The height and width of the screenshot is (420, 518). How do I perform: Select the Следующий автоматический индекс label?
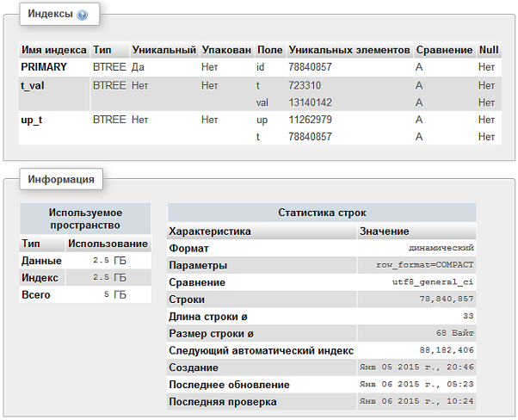coord(262,350)
